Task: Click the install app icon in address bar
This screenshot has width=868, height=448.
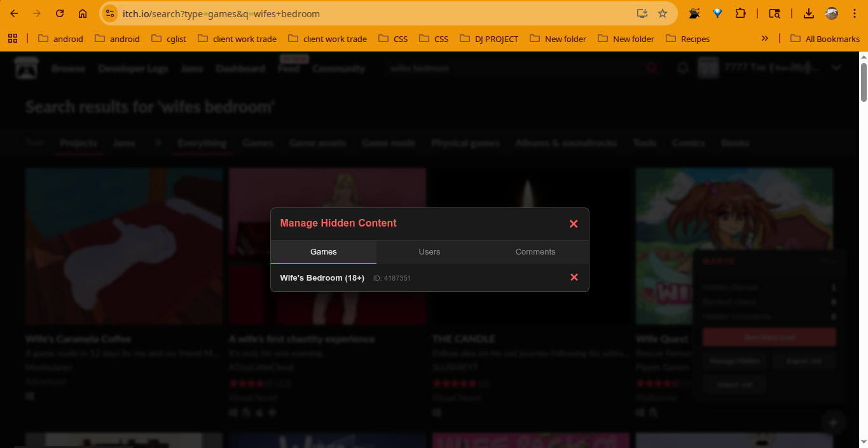Action: coord(642,13)
